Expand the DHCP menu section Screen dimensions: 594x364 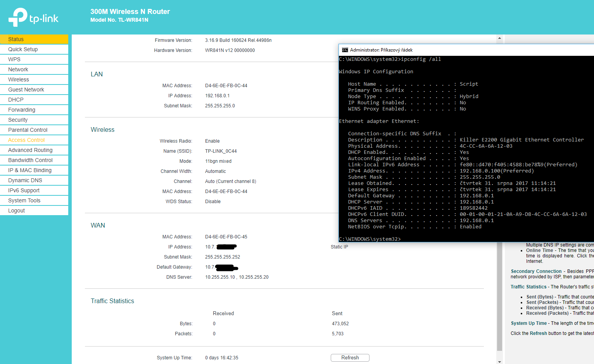(16, 100)
